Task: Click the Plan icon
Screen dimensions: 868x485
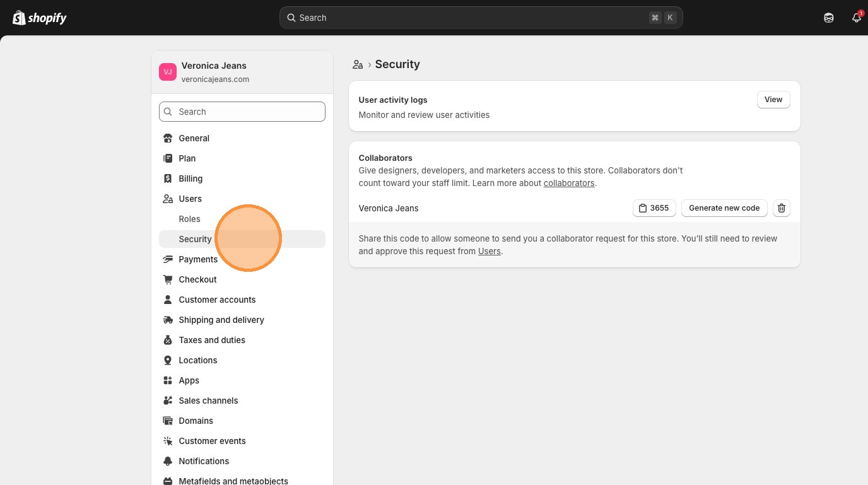Action: 168,158
